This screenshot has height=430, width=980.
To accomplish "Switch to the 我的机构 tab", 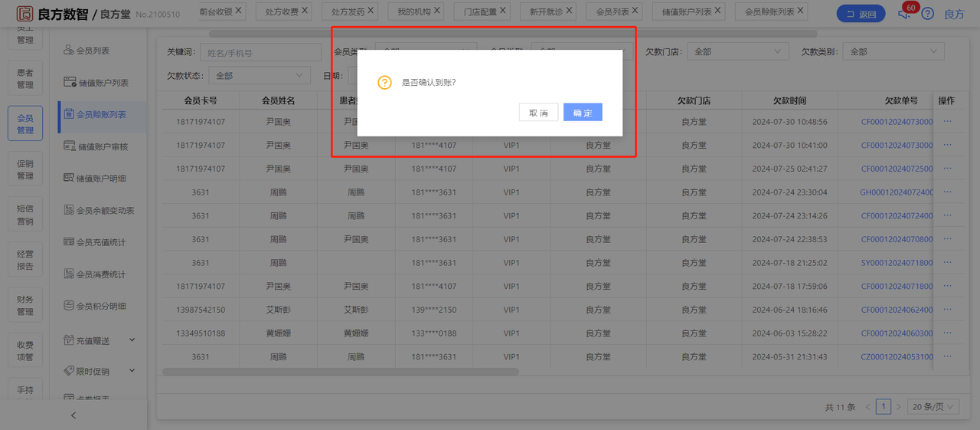I will pos(414,12).
